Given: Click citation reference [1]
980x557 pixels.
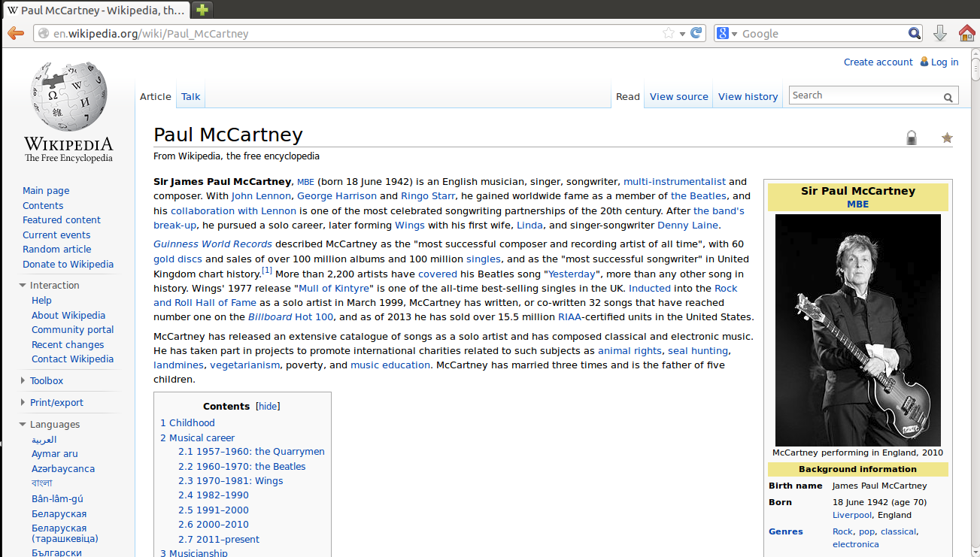Looking at the screenshot, I should coord(267,271).
